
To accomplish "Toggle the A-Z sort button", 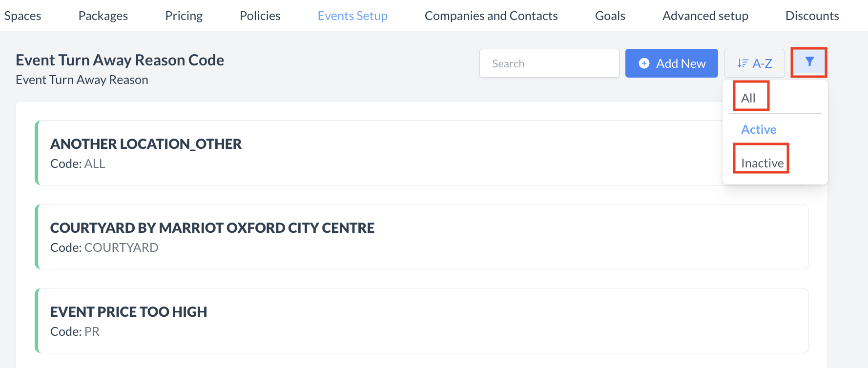I will point(754,63).
